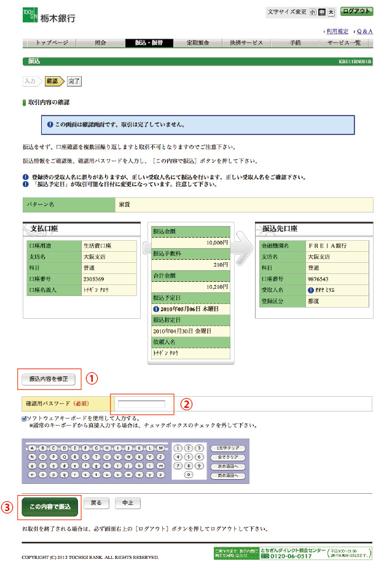Open the サービス一覧 tab

344,42
